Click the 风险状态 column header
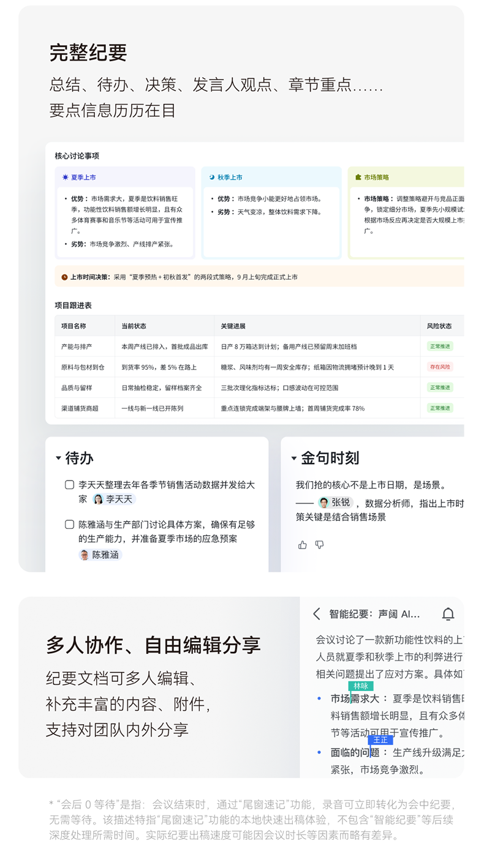The height and width of the screenshot is (868, 484). [x=439, y=326]
